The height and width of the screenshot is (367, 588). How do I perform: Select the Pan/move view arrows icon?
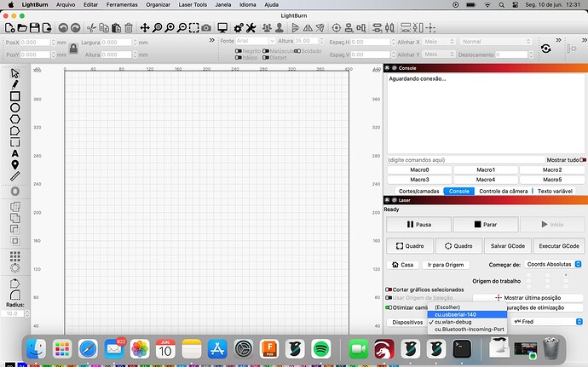(145, 28)
